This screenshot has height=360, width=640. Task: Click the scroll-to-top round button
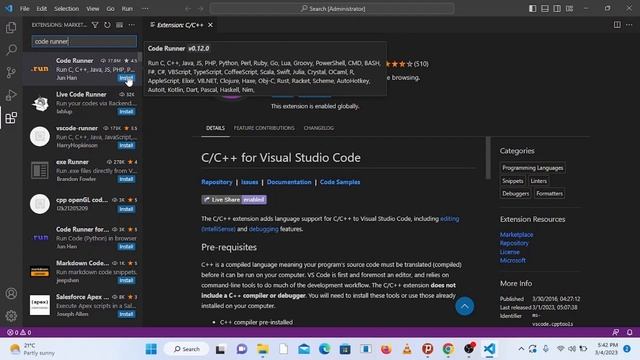tap(464, 306)
